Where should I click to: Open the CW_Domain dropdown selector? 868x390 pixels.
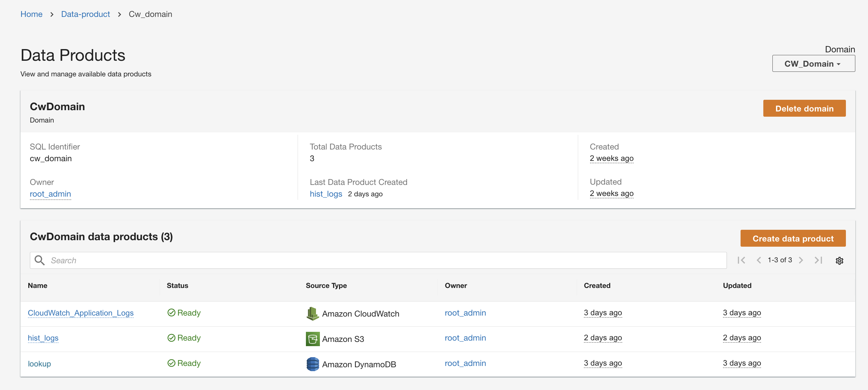(813, 64)
